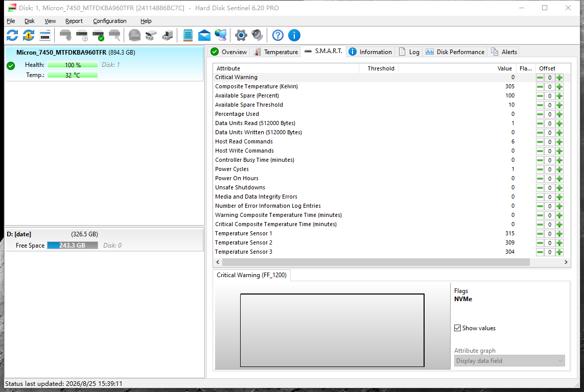Click the disk with clock toolbar icon
This screenshot has width=584, height=392.
click(x=82, y=35)
